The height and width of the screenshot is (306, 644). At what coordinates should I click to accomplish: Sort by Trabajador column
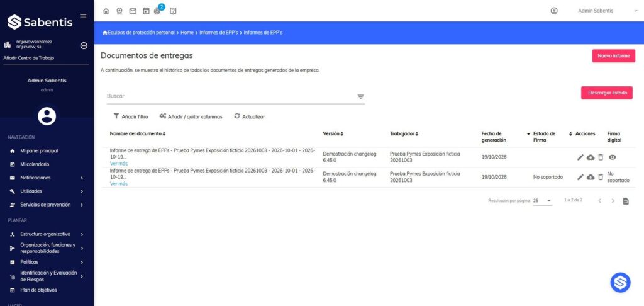click(404, 133)
